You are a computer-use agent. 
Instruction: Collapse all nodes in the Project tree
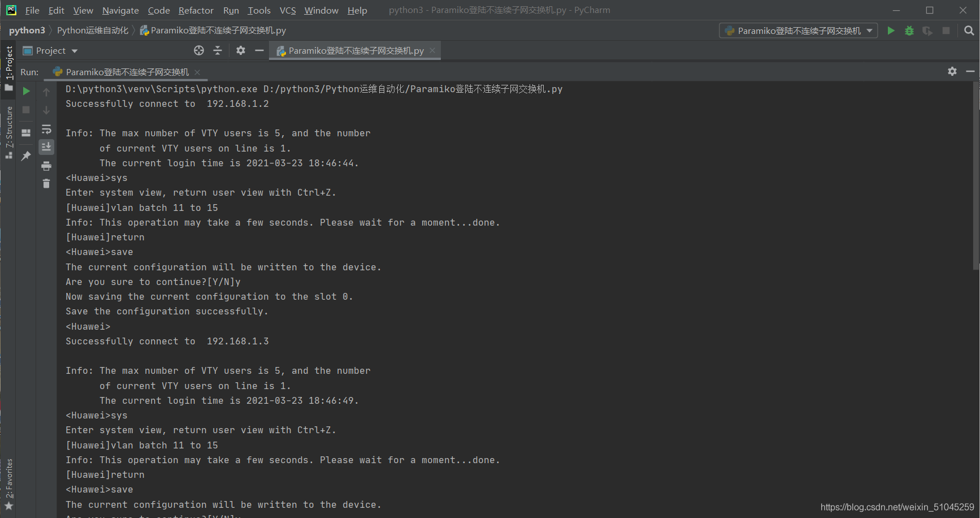pos(218,50)
